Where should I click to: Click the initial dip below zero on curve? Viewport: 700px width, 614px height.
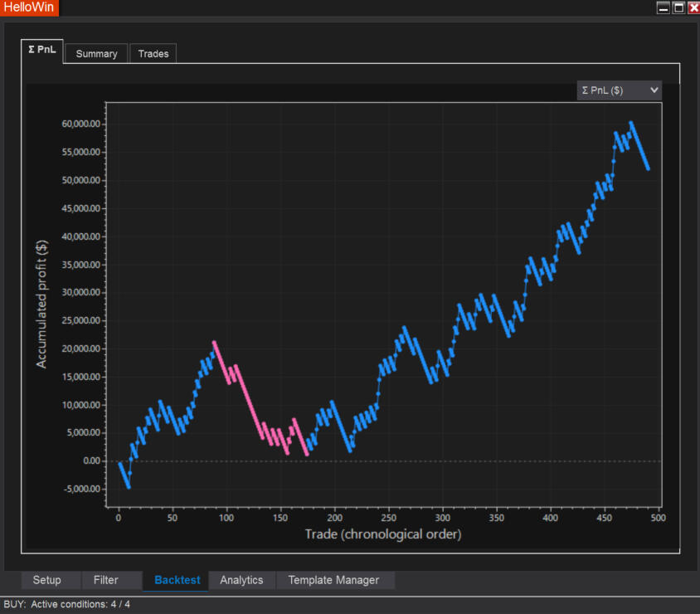(x=125, y=476)
